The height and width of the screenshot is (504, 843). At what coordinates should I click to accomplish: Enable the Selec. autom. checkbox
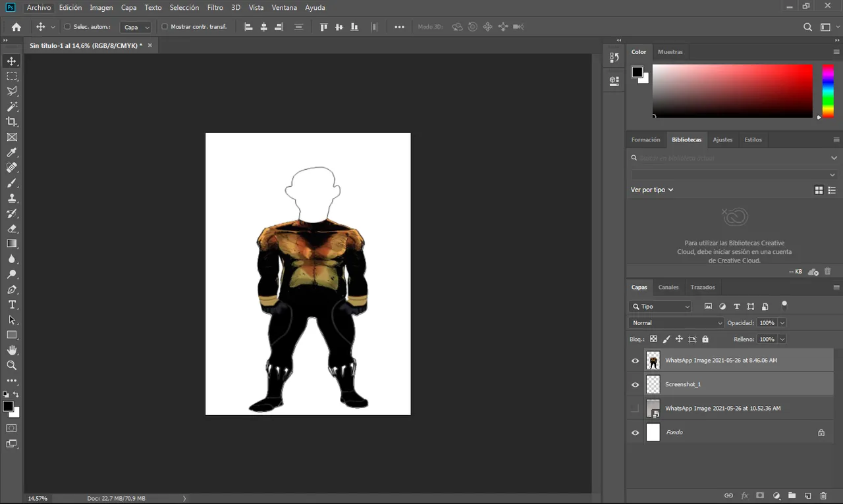(x=67, y=27)
